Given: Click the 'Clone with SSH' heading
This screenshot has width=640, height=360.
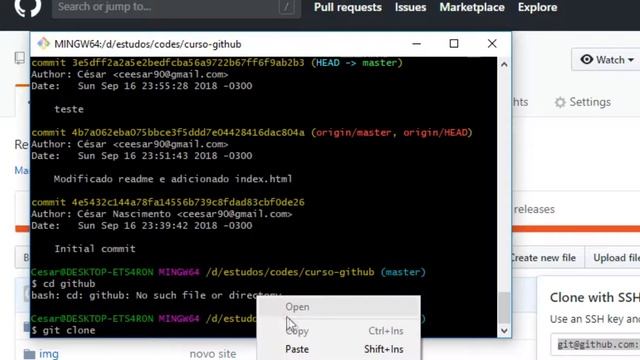Looking at the screenshot, I should 595,298.
